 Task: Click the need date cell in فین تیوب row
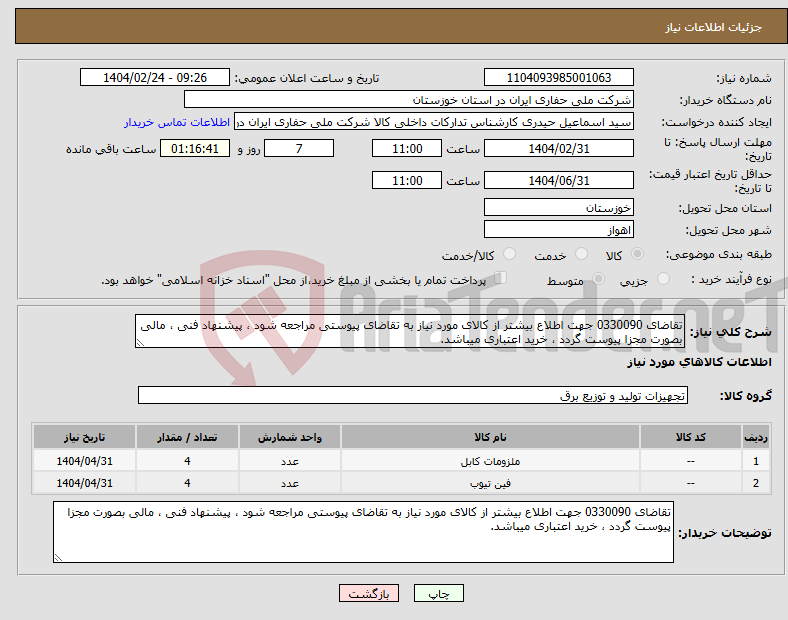[84, 483]
